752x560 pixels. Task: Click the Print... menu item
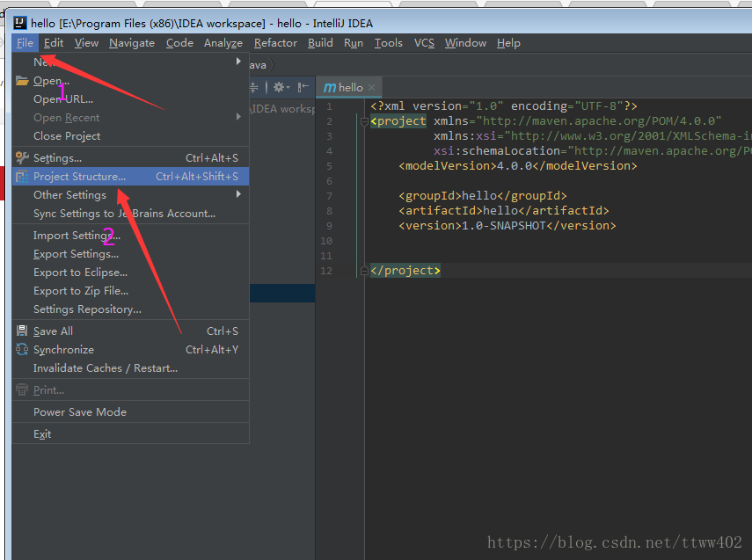point(130,390)
